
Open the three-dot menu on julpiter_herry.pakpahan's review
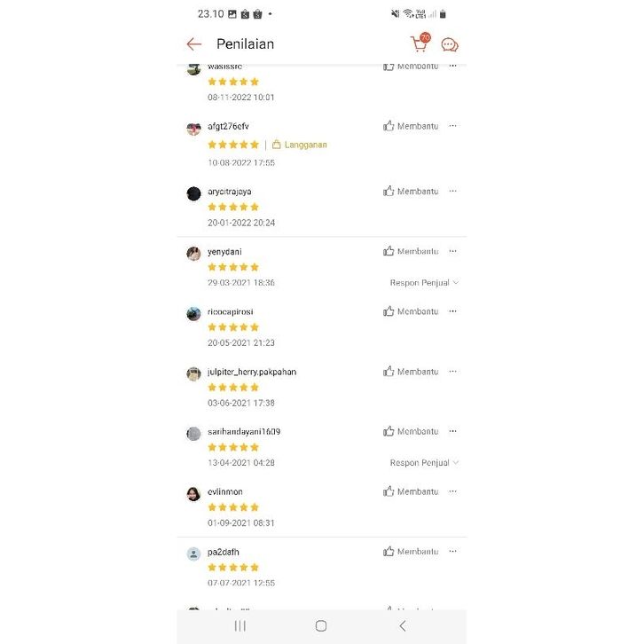452,372
